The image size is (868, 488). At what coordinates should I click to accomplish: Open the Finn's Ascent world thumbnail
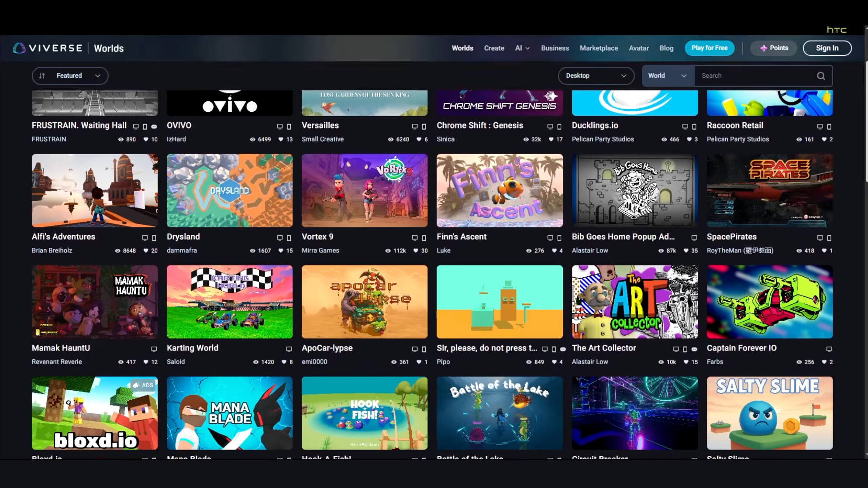pyautogui.click(x=499, y=190)
